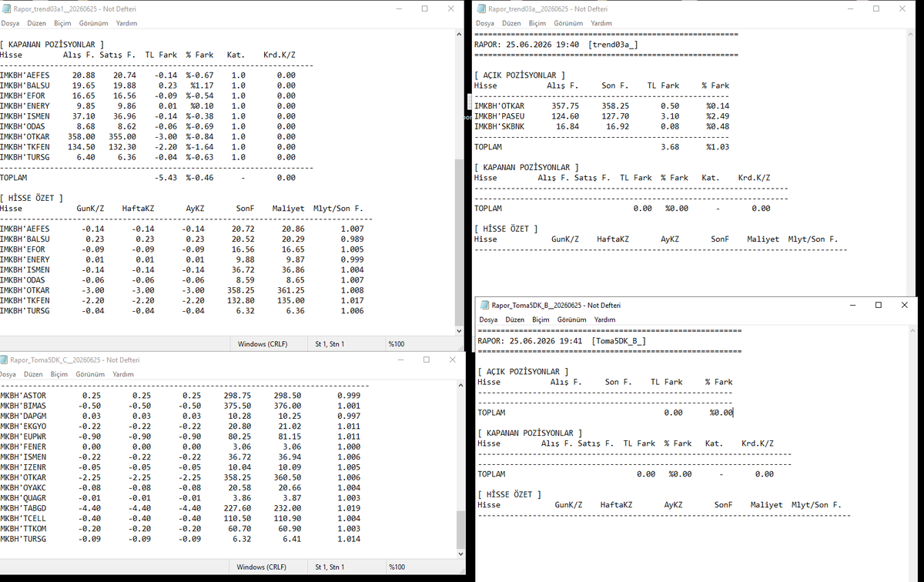The image size is (924, 582).
Task: Open the Yardım menu in the Rapor_trend03a1 window
Action: (126, 23)
